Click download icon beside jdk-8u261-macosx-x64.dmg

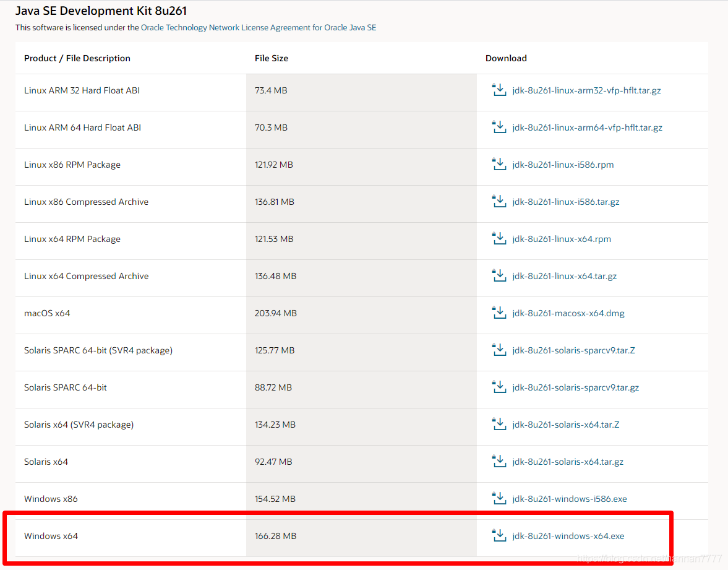pos(499,313)
